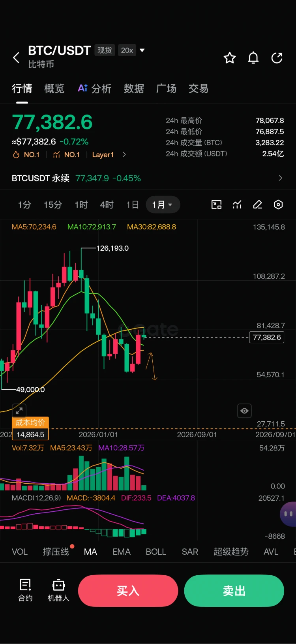
Task: Tap the 现货 spot tag
Action: pos(105,50)
